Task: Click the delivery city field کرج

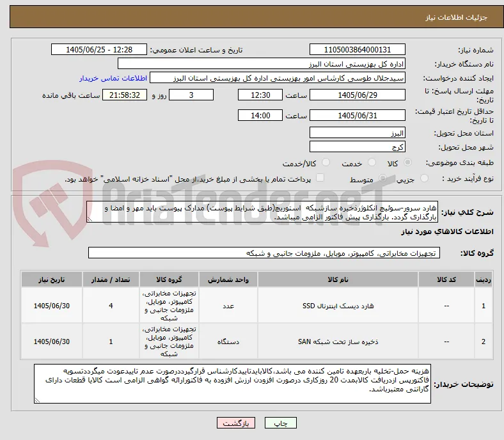Action: click(357, 146)
